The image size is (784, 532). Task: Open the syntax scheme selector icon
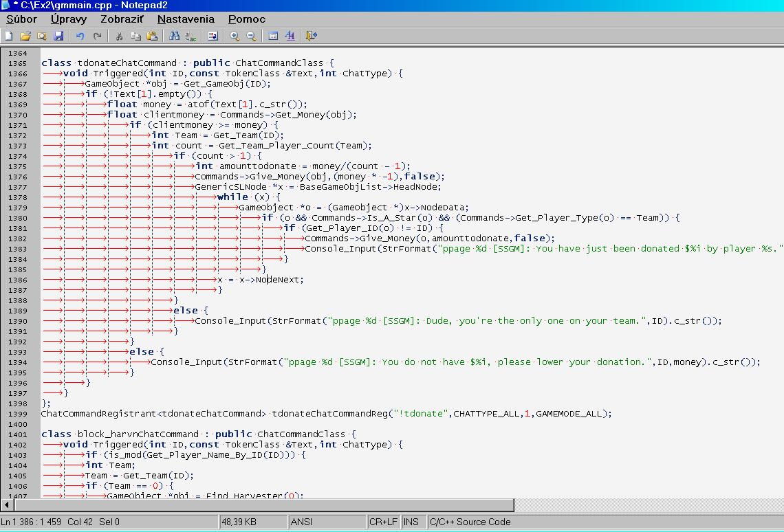[x=273, y=36]
